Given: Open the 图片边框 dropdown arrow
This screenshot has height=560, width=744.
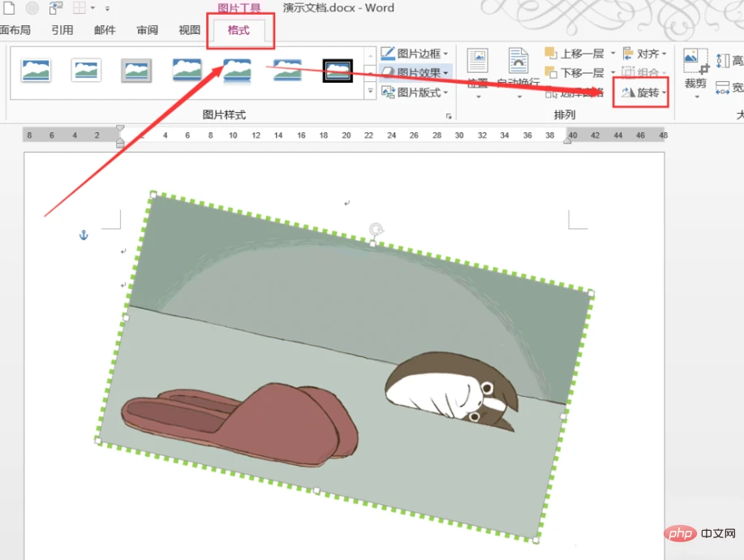Looking at the screenshot, I should pos(445,54).
